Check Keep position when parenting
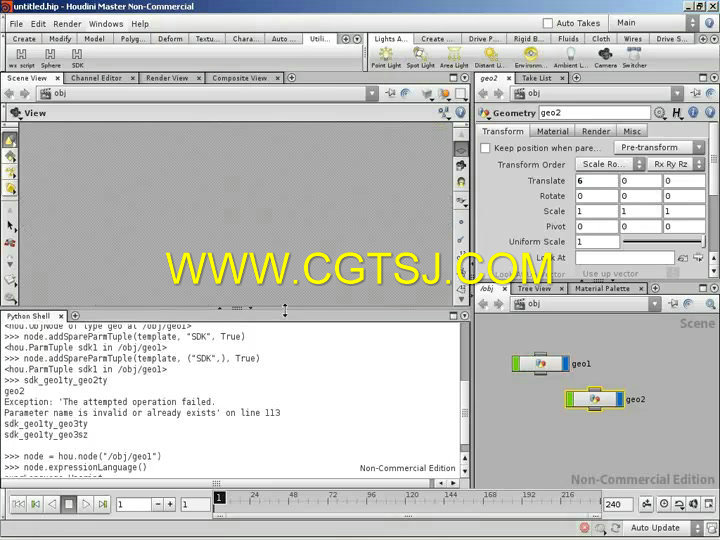This screenshot has width=720, height=540. (485, 148)
